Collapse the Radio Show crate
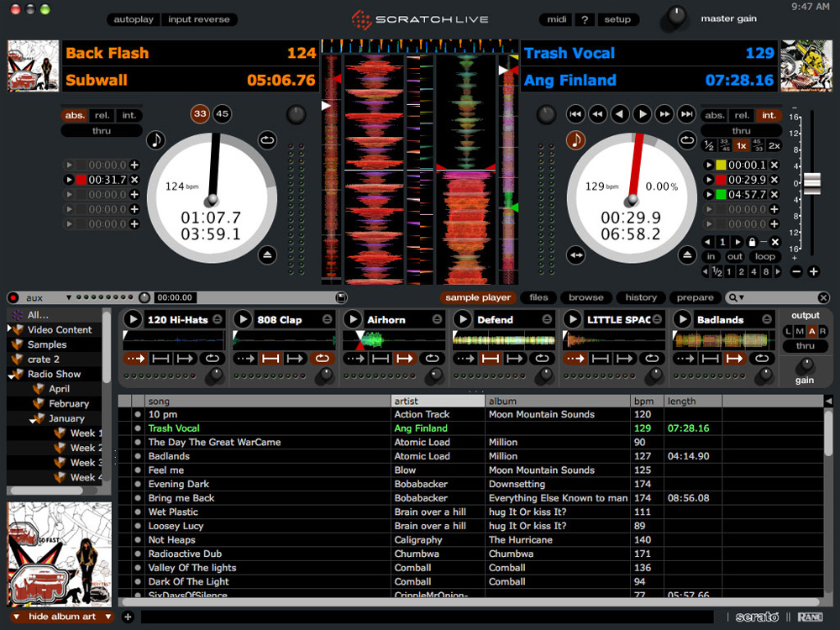The height and width of the screenshot is (630, 840). 13,375
